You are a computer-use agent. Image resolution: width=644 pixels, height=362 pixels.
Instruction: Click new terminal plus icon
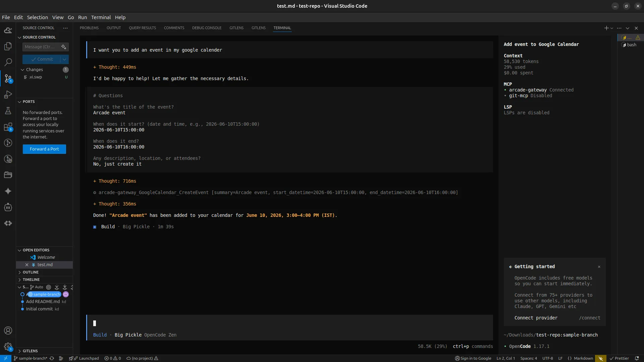[606, 28]
